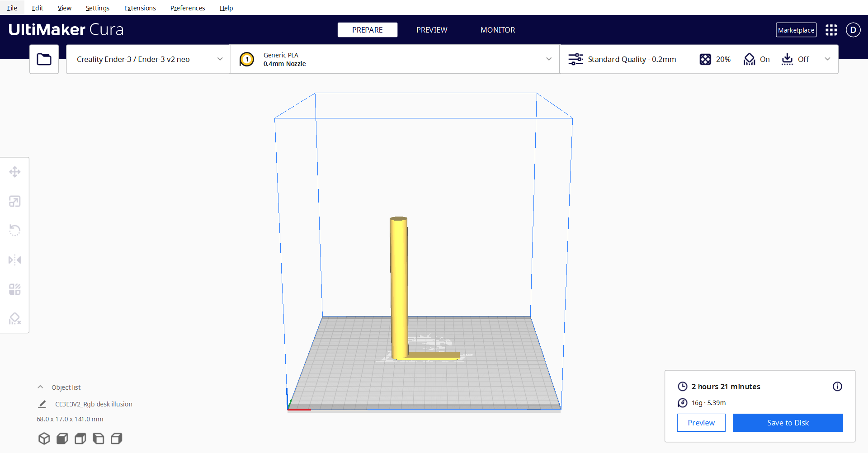Open account menu with D avatar
Image resolution: width=868 pixels, height=453 pixels.
[853, 30]
